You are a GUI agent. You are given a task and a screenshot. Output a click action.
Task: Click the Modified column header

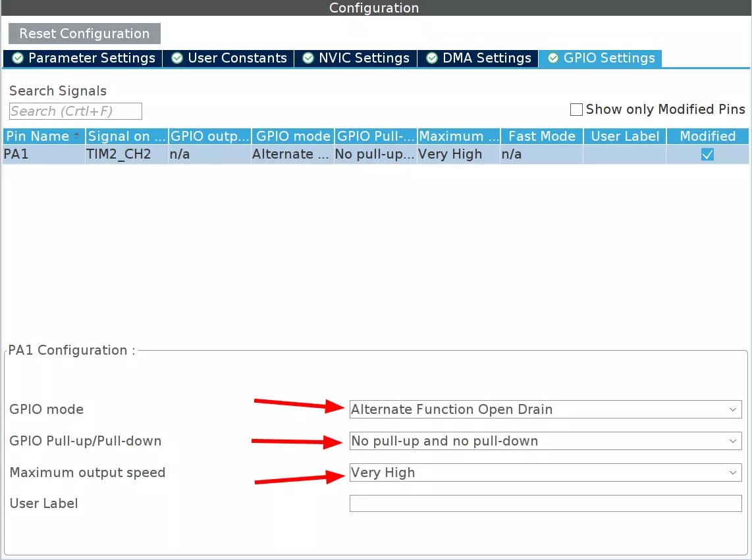[707, 136]
